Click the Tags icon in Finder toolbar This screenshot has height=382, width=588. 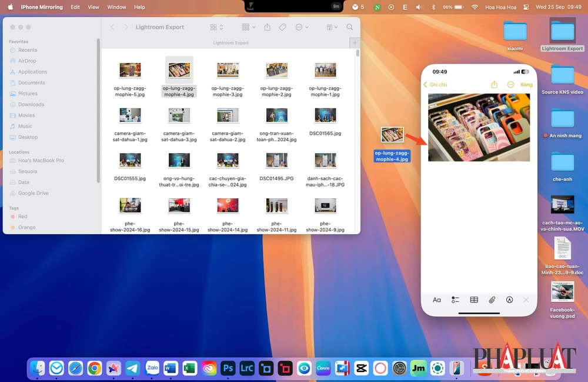283,27
